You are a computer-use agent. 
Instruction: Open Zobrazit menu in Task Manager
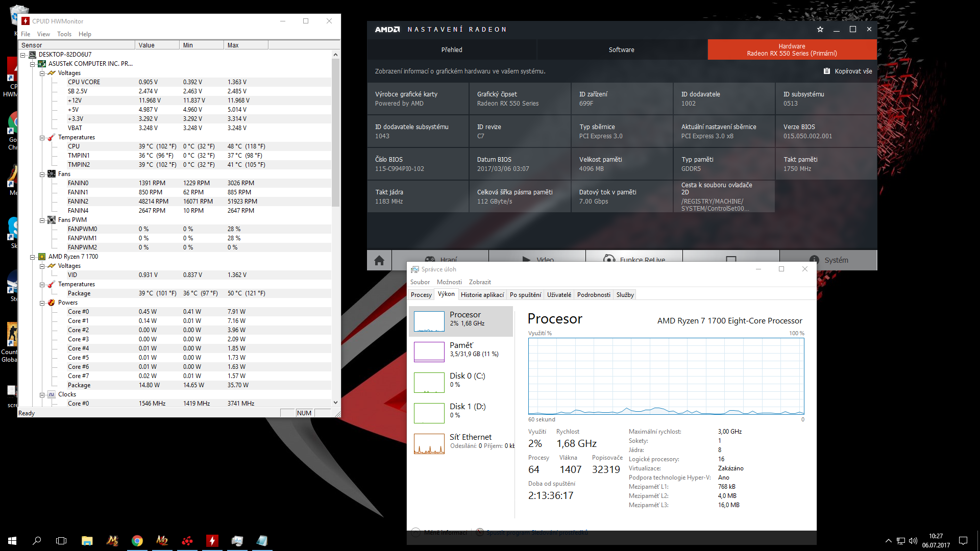click(x=480, y=282)
